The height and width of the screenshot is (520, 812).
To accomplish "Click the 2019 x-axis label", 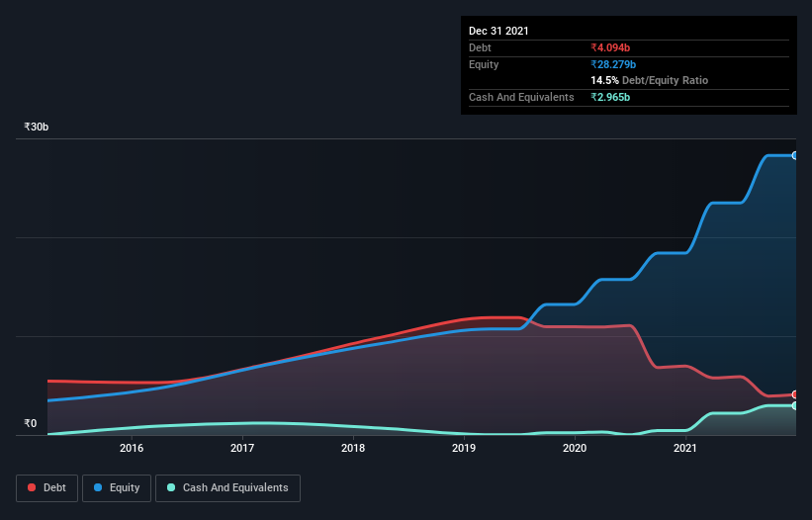I will (x=464, y=448).
